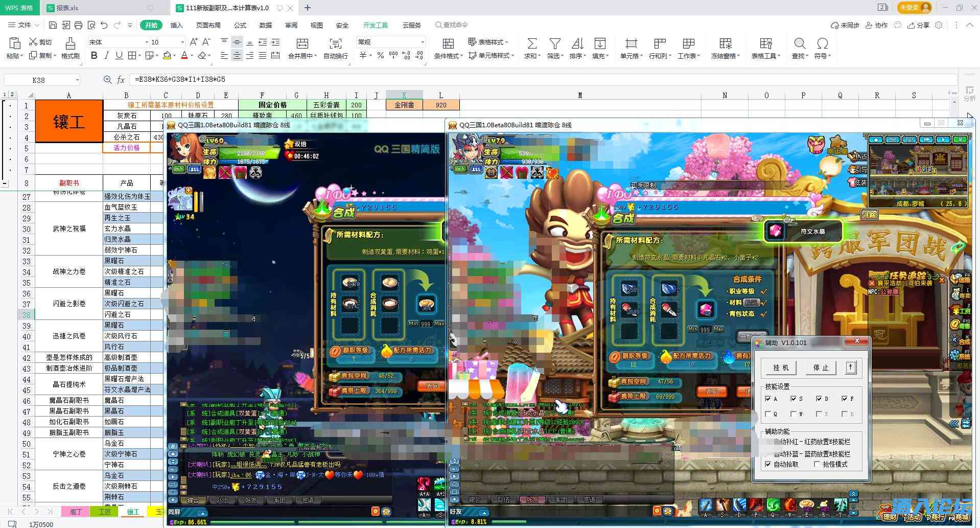Viewport: 980px width, 528px height.
Task: Apply Italic formatting
Action: coord(106,55)
